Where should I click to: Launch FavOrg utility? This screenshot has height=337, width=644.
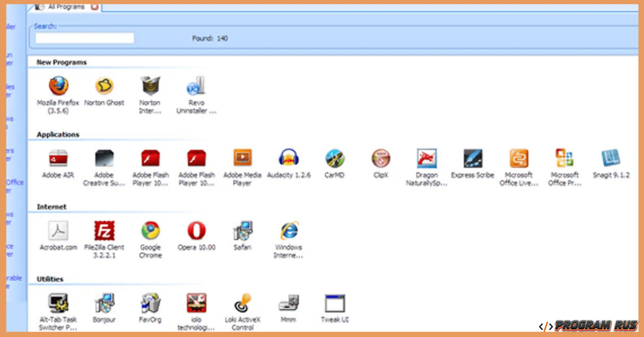tap(150, 303)
